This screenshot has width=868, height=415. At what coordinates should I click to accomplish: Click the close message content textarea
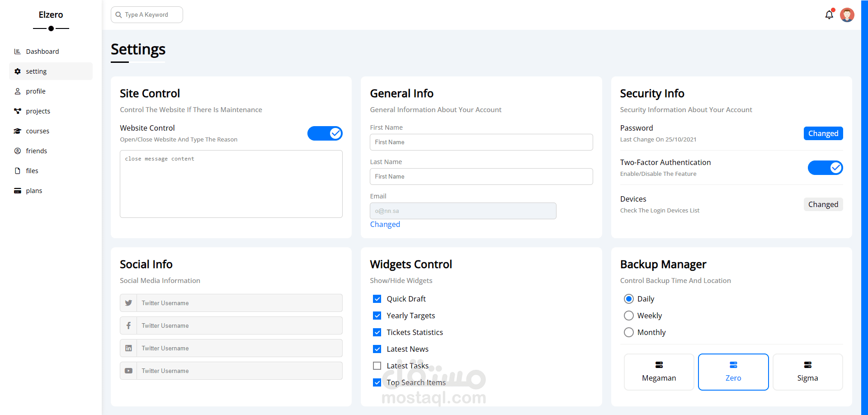pyautogui.click(x=231, y=184)
